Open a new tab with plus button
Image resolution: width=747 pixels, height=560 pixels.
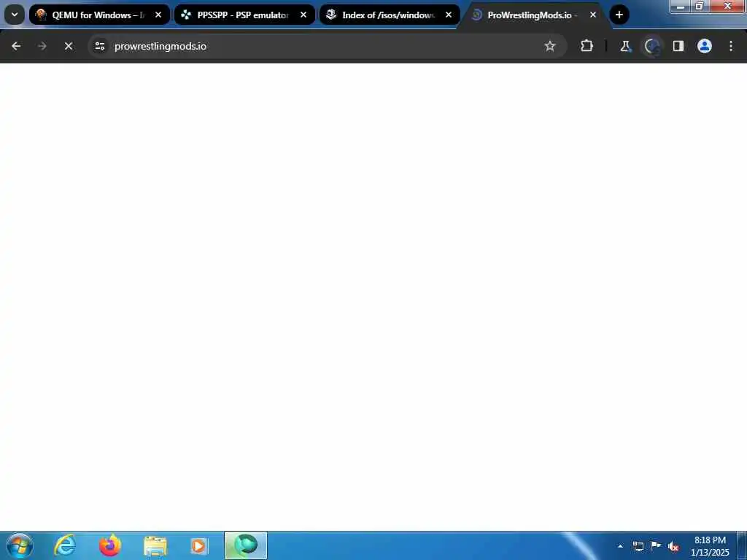[x=619, y=15]
